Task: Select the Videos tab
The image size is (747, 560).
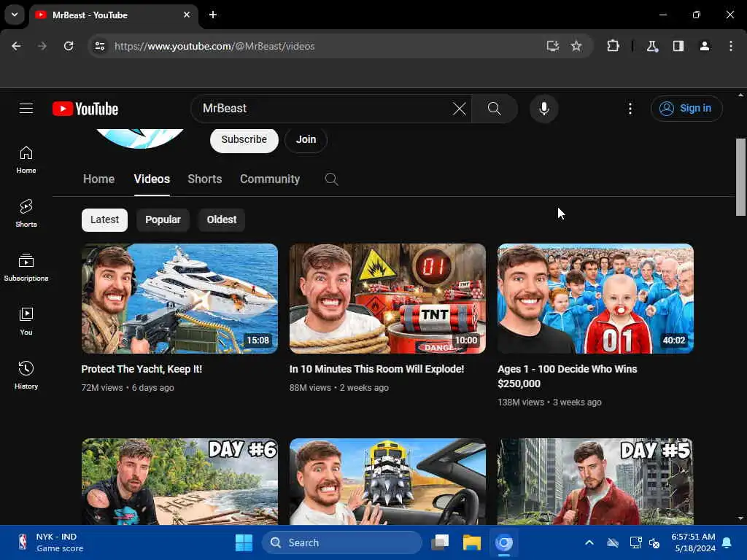Action: (x=152, y=179)
